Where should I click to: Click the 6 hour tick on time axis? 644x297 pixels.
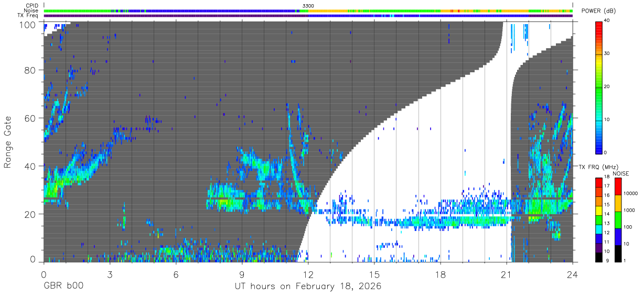pyautogui.click(x=176, y=273)
